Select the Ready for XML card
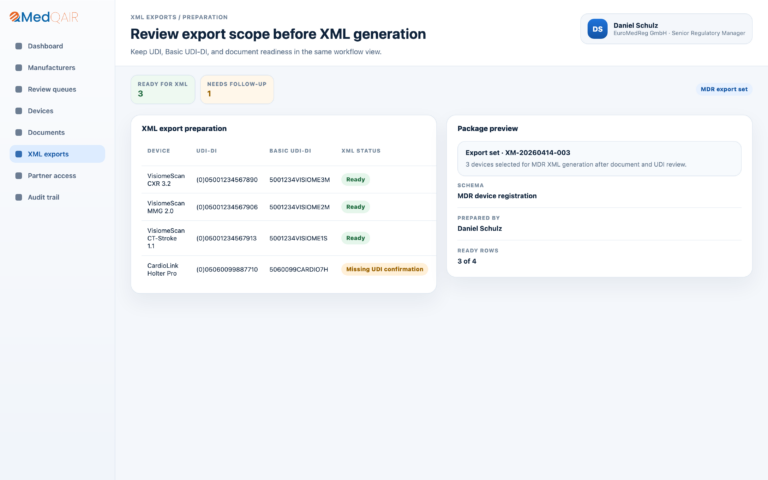 click(x=163, y=89)
